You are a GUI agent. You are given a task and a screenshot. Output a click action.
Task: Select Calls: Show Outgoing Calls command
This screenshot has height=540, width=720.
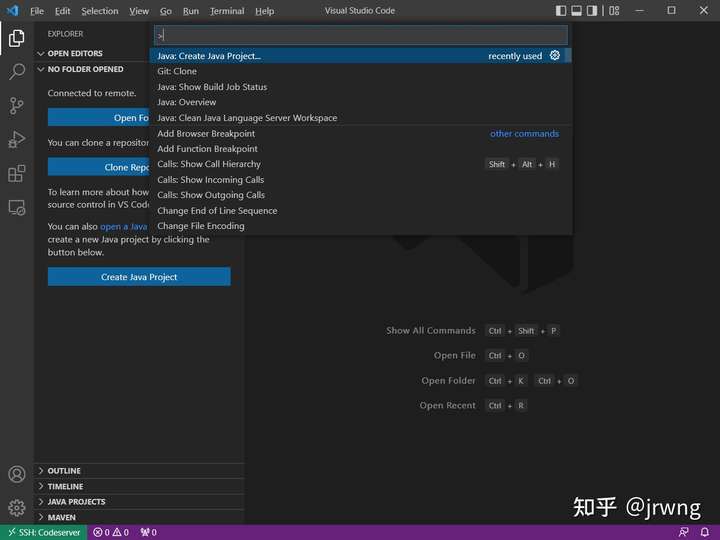[359, 195]
